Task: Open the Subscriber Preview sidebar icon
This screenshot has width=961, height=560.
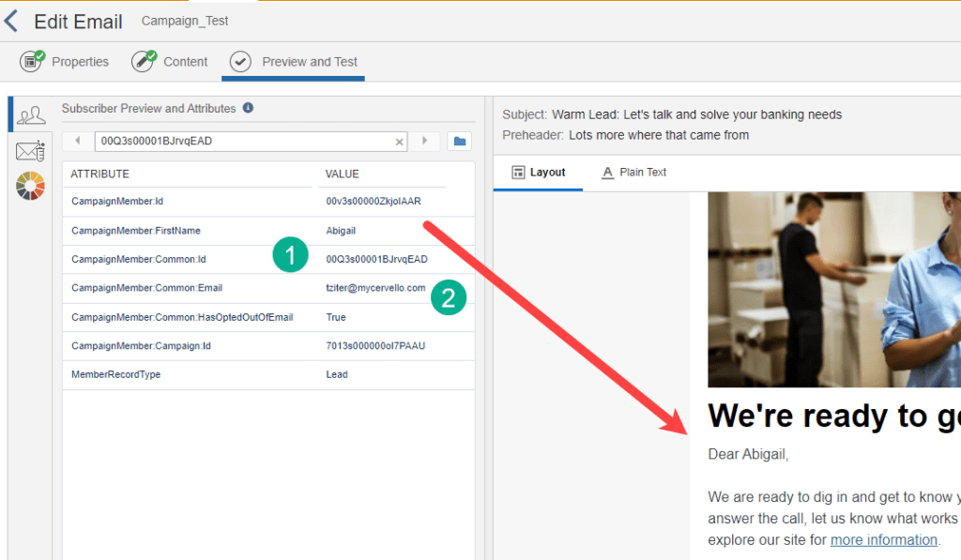Action: click(31, 115)
